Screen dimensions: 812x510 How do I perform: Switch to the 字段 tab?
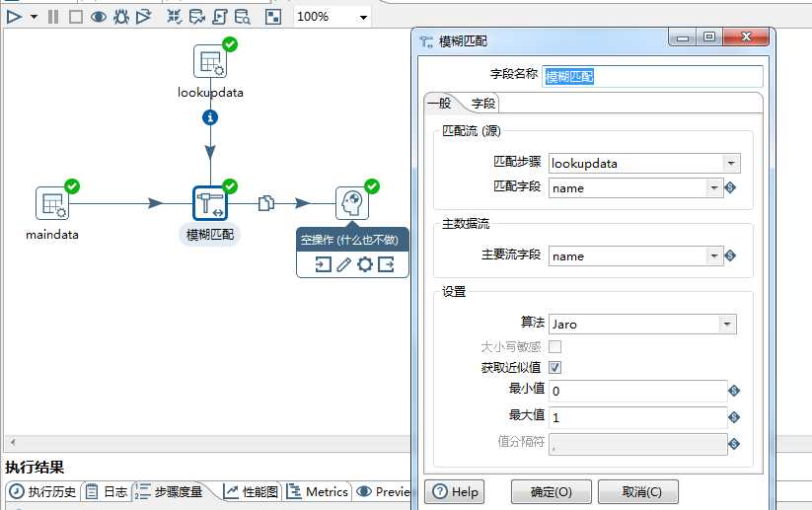pyautogui.click(x=483, y=104)
